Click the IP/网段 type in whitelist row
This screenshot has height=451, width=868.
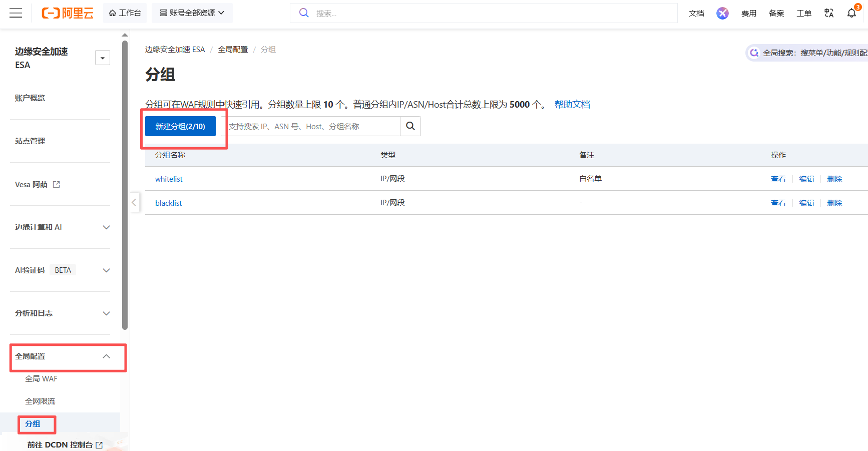click(x=392, y=179)
